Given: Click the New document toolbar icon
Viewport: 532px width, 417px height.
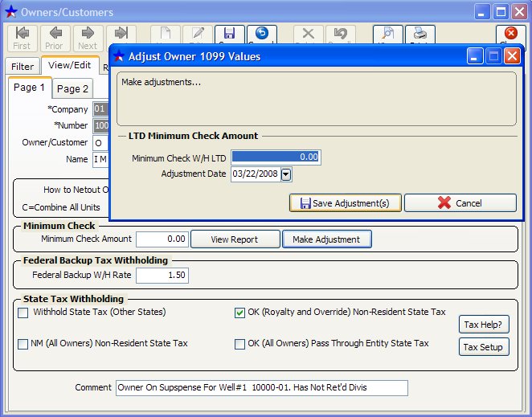Looking at the screenshot, I should [166, 35].
